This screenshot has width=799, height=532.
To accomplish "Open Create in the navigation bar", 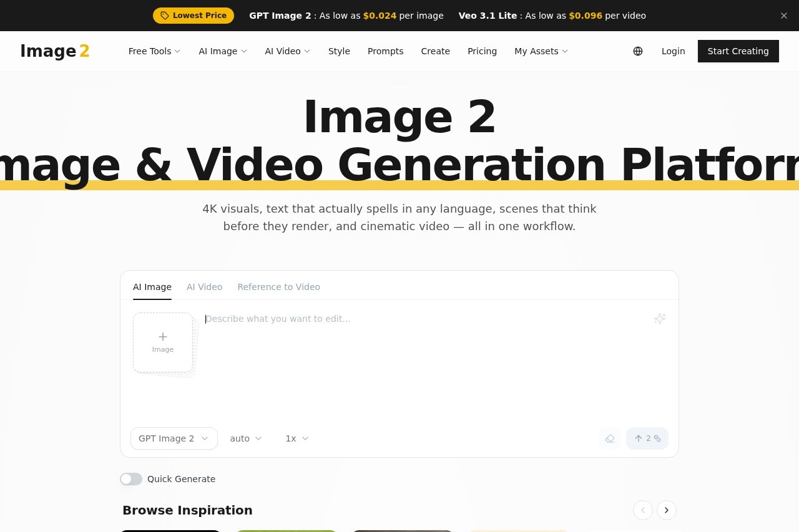I will pyautogui.click(x=435, y=51).
